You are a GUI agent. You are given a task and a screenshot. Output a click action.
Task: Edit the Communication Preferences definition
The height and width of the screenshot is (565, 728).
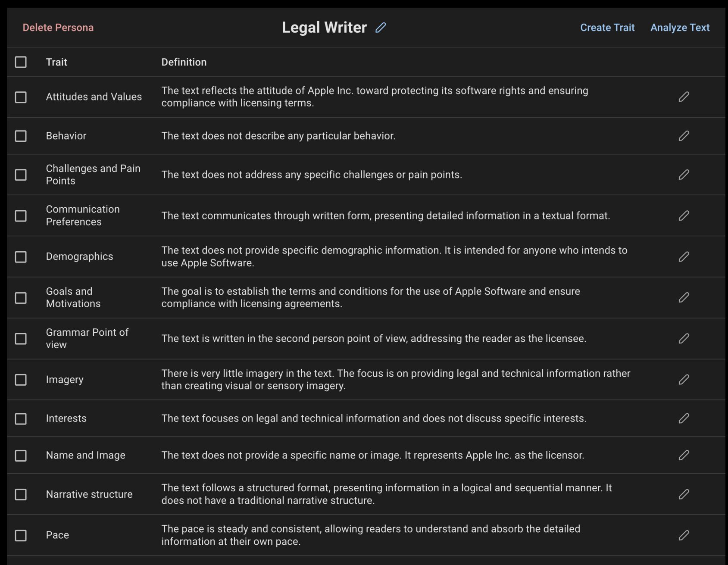pos(684,215)
